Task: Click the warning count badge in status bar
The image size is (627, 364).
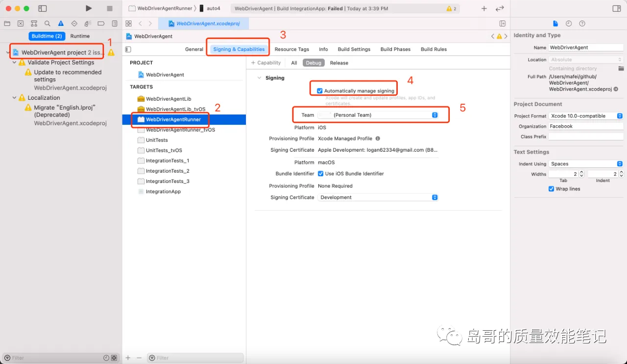Action: pyautogui.click(x=452, y=8)
